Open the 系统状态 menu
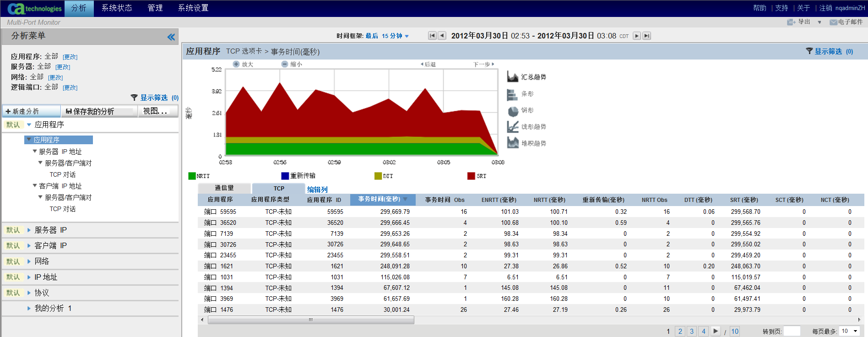Image resolution: width=868 pixels, height=337 pixels. pyautogui.click(x=117, y=8)
